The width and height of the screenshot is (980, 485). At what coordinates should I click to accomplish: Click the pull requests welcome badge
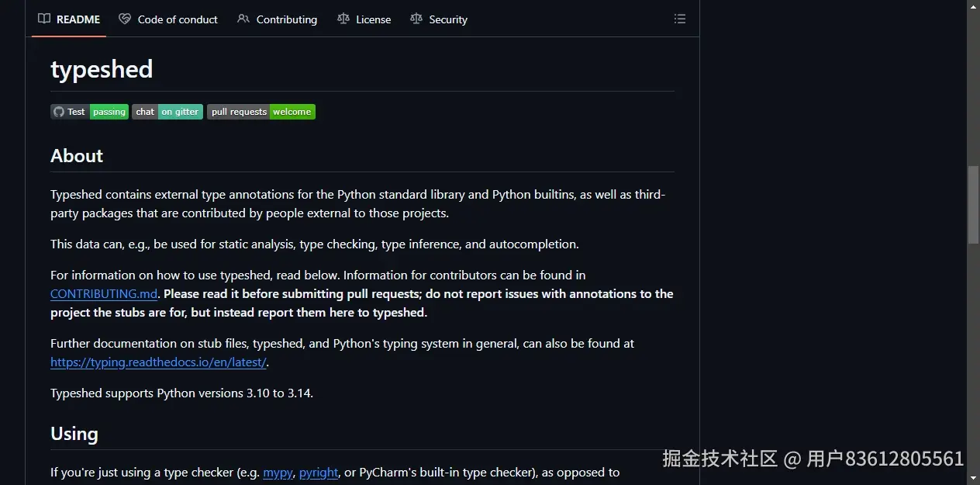[261, 112]
